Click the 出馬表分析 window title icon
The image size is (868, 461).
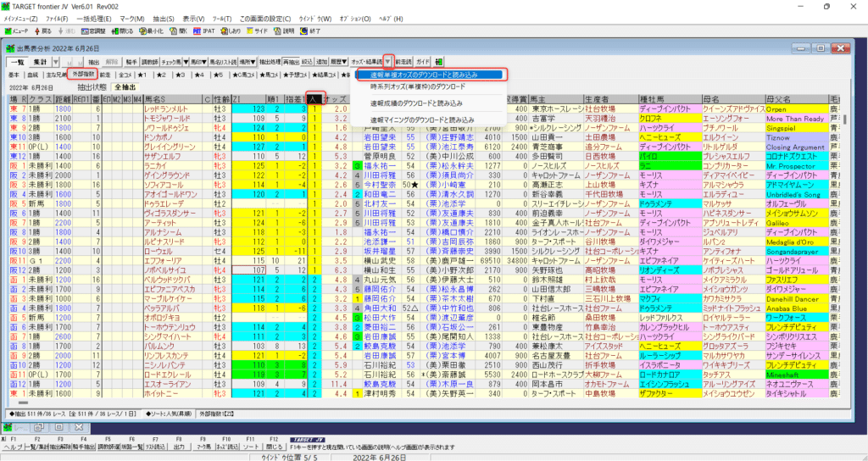(x=10, y=48)
